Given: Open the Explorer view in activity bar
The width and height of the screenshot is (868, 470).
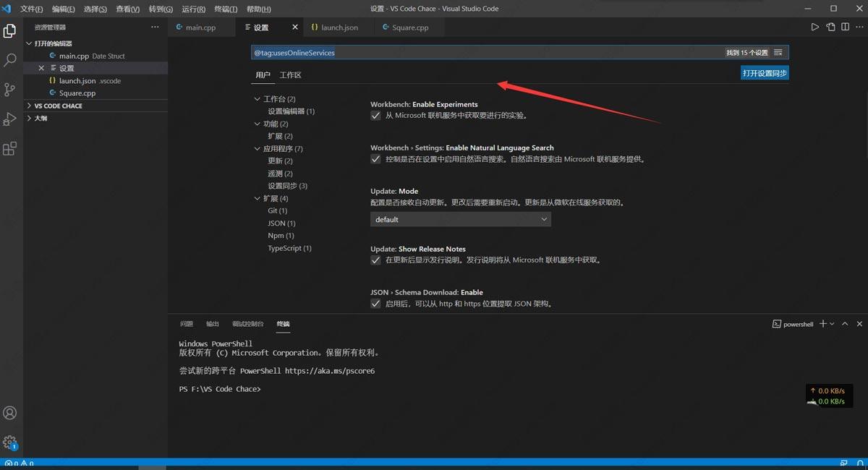Looking at the screenshot, I should [10, 31].
